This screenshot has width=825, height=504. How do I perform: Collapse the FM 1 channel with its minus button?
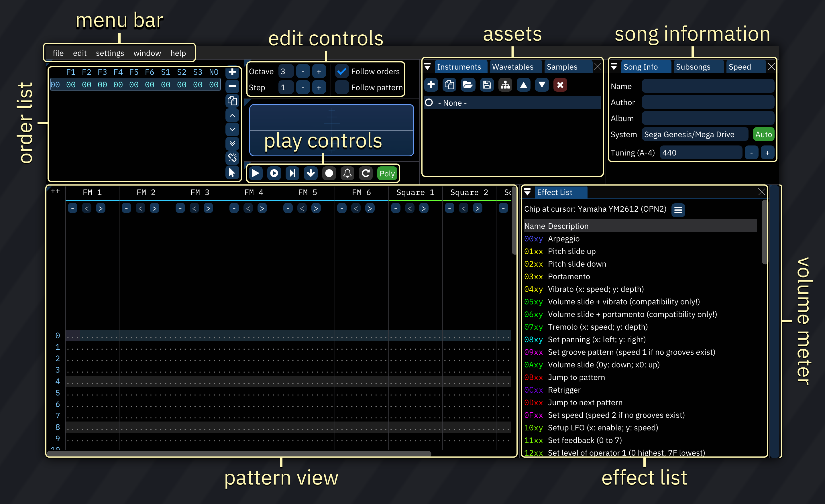pos(72,208)
